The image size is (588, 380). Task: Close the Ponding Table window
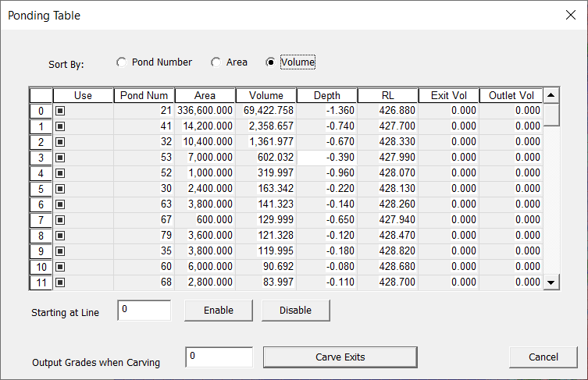569,15
